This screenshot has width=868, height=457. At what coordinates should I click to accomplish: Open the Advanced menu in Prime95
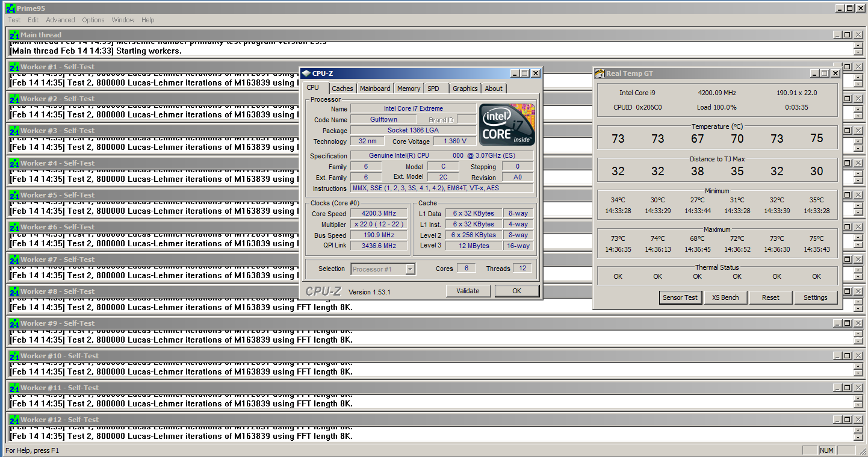(60, 20)
